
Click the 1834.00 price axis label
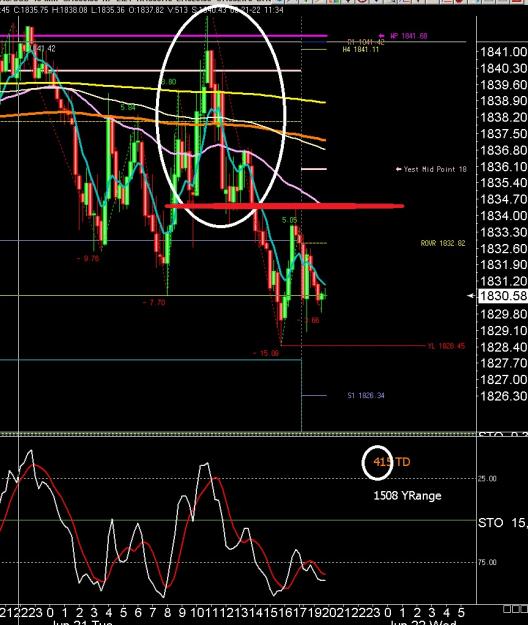pyautogui.click(x=504, y=216)
